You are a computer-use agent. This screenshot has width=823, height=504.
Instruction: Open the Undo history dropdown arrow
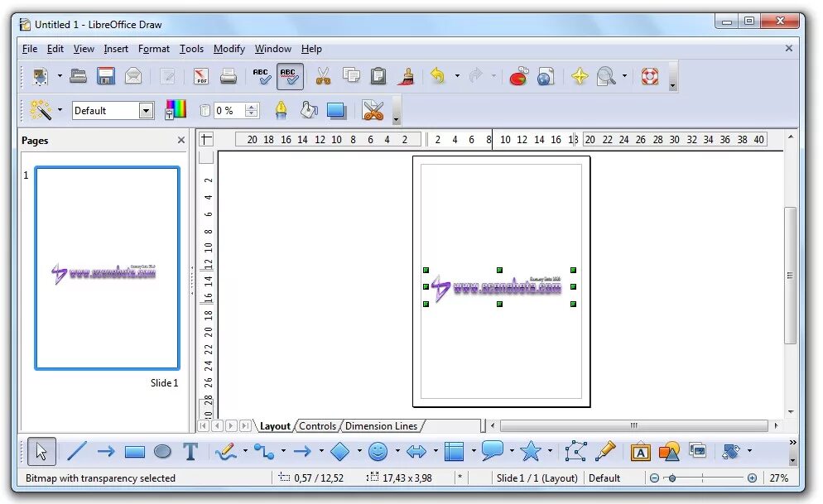(x=457, y=77)
